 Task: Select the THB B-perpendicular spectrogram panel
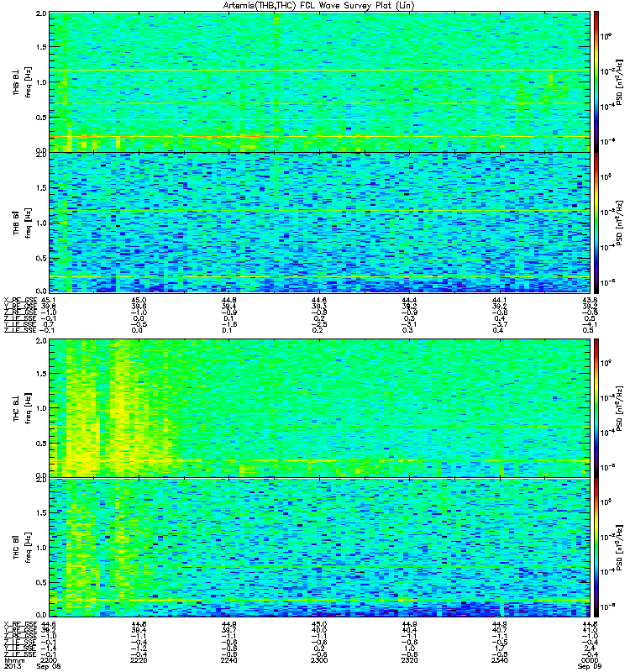point(319,81)
